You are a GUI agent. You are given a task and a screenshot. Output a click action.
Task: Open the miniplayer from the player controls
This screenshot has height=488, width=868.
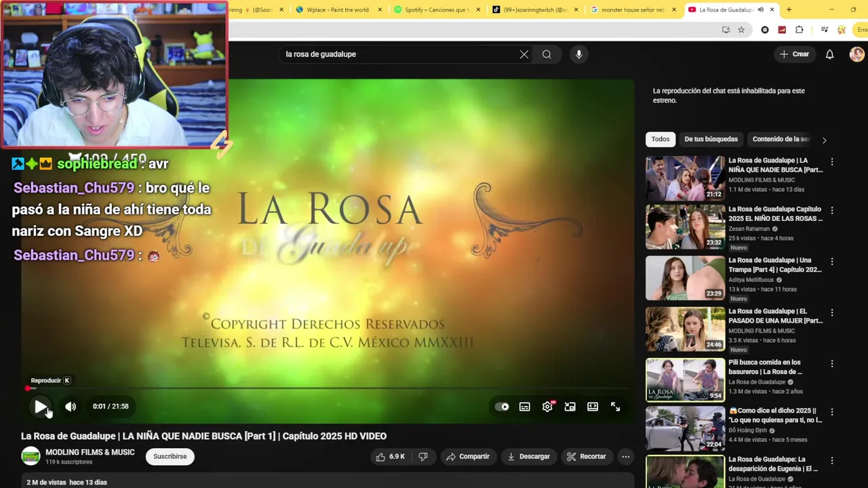click(x=570, y=407)
